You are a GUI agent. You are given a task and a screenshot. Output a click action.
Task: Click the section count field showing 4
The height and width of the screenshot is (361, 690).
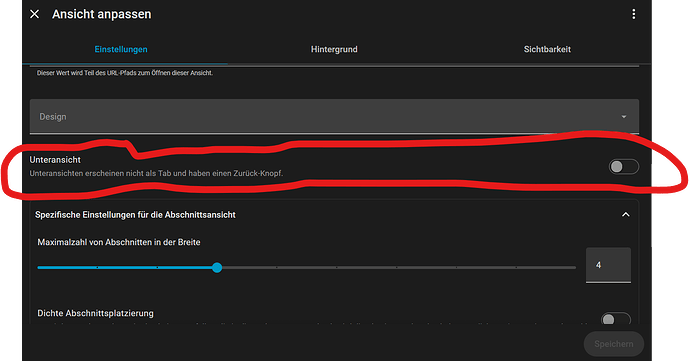click(608, 265)
